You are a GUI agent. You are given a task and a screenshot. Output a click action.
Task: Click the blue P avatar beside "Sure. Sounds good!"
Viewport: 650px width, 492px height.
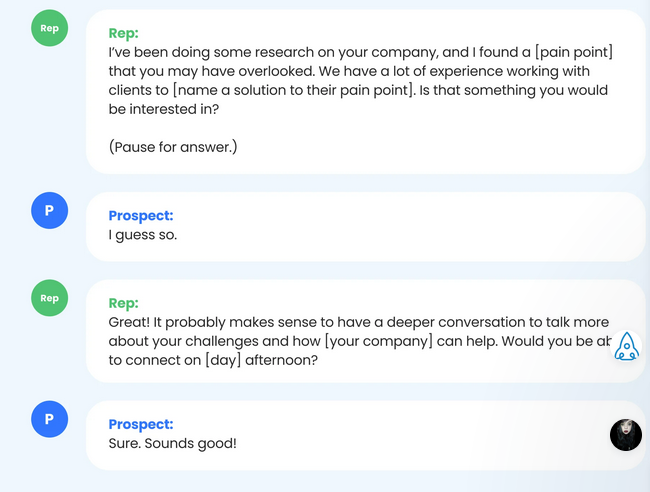point(49,418)
